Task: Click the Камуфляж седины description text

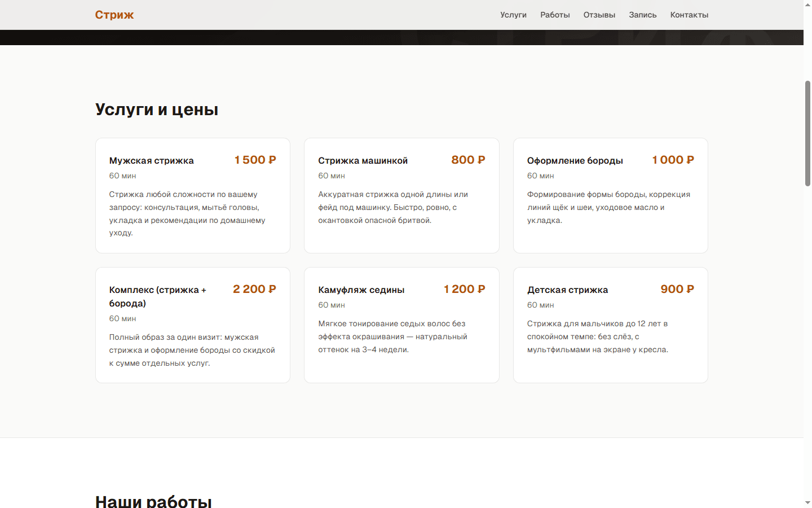Action: pyautogui.click(x=393, y=336)
